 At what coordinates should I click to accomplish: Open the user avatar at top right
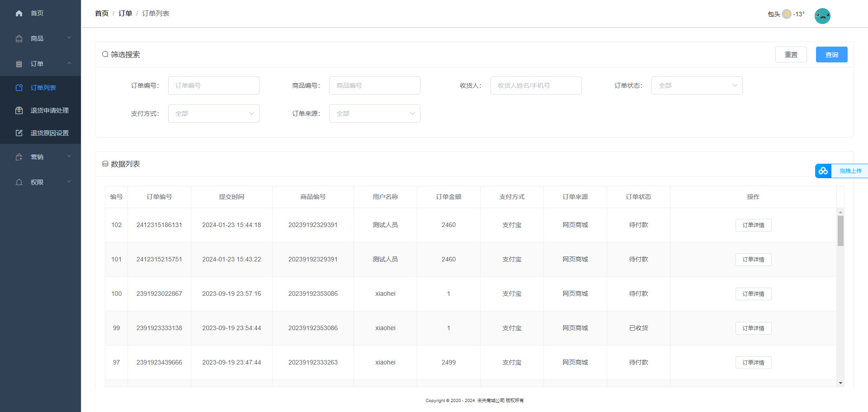822,16
